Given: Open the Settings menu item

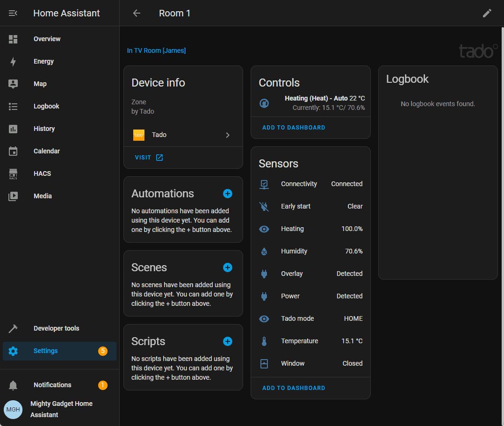Looking at the screenshot, I should pyautogui.click(x=46, y=351).
